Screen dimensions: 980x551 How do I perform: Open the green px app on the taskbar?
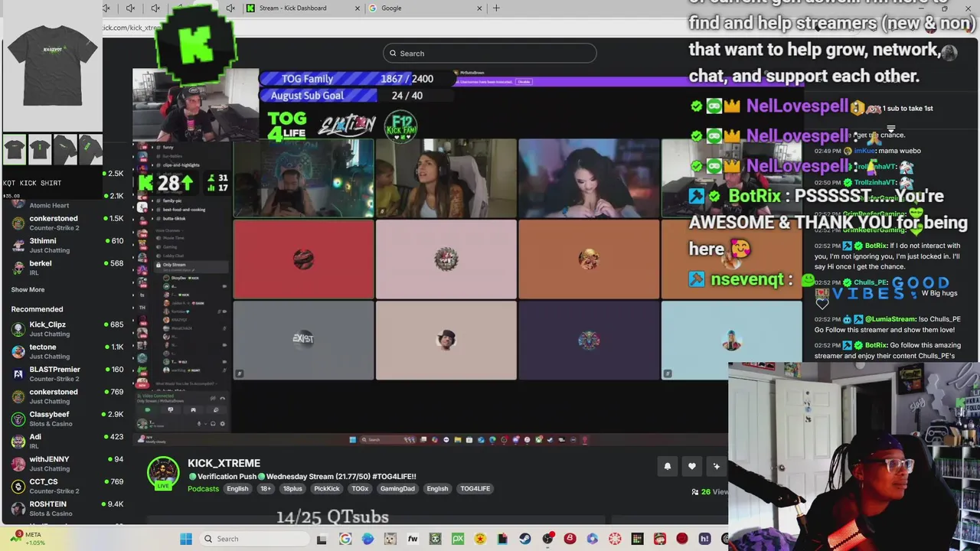pos(458,539)
